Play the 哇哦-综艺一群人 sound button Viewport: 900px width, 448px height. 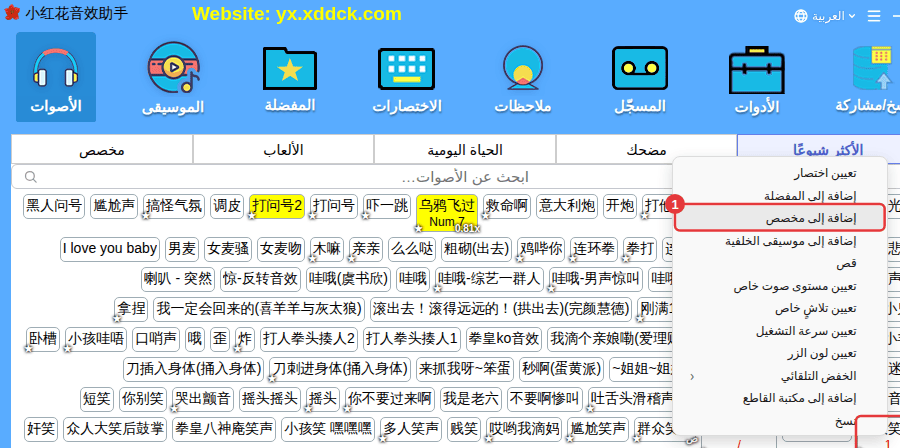[489, 279]
